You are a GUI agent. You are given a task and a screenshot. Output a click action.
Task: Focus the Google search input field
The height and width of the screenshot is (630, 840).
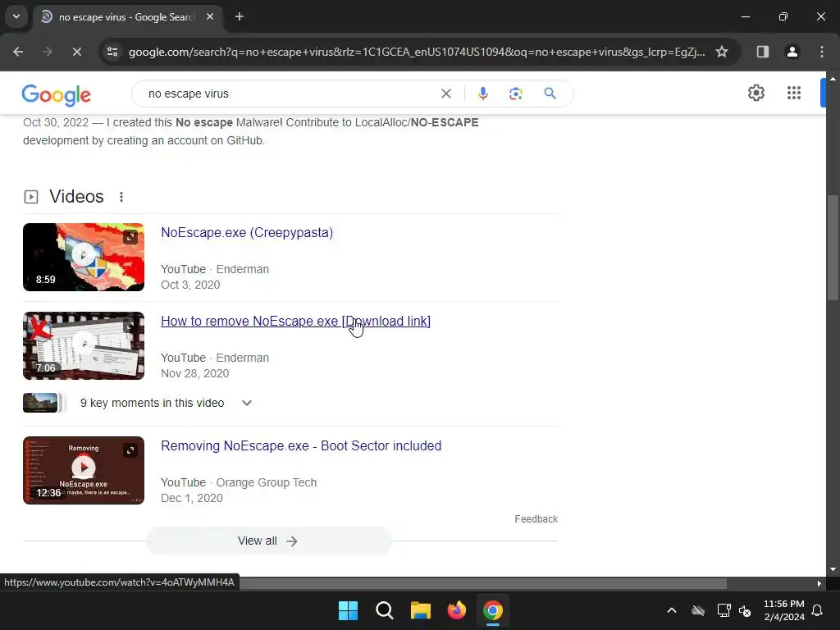290,94
